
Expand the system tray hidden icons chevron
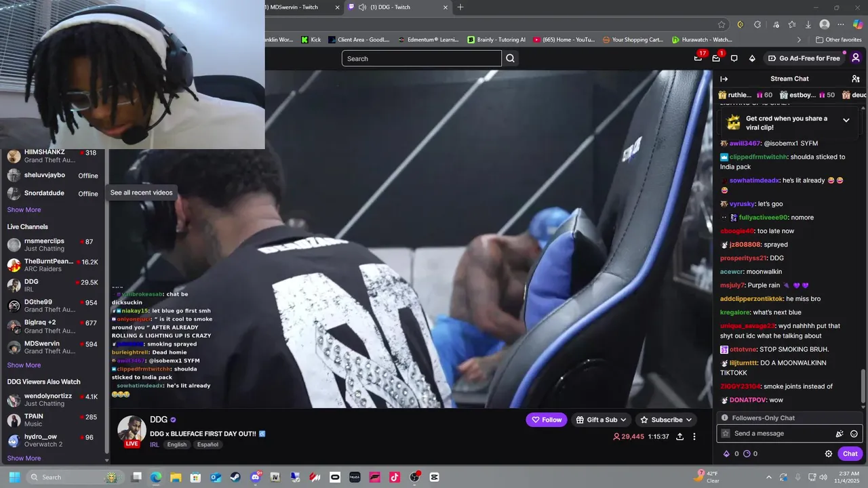[x=768, y=477]
